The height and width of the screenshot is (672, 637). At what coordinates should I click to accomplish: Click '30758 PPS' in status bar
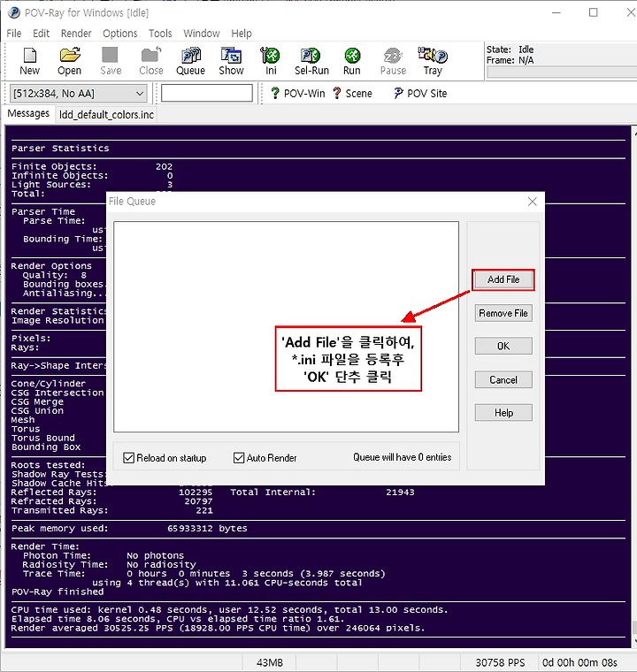(500, 662)
